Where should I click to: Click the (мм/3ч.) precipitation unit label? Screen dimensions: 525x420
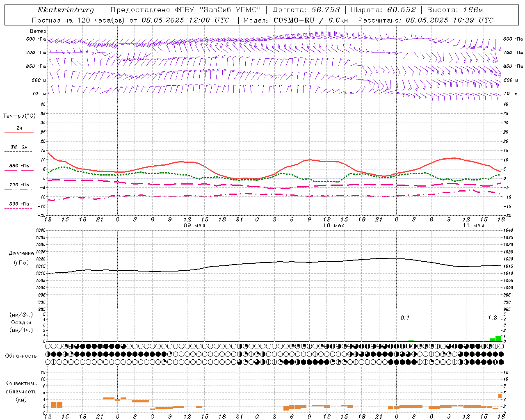pyautogui.click(x=21, y=315)
